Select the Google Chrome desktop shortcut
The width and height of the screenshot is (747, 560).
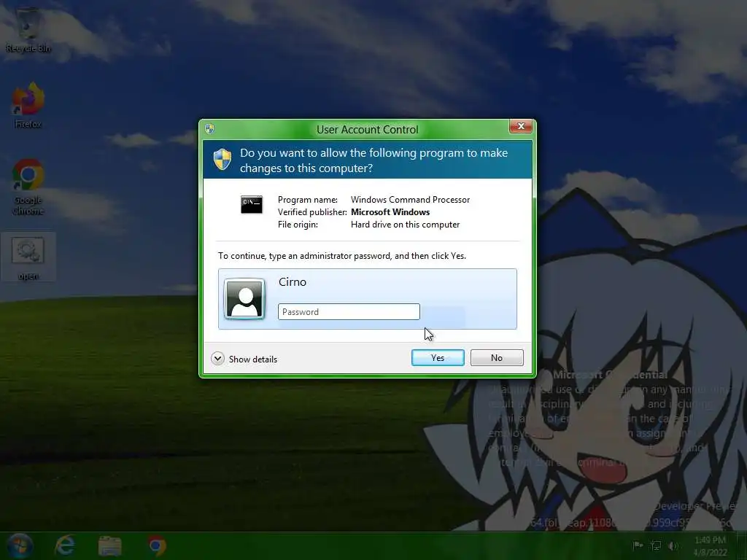(x=28, y=187)
